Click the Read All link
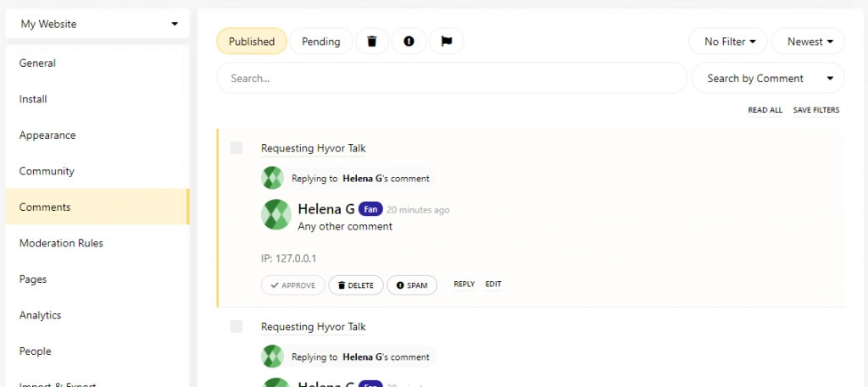The height and width of the screenshot is (387, 868). (765, 110)
